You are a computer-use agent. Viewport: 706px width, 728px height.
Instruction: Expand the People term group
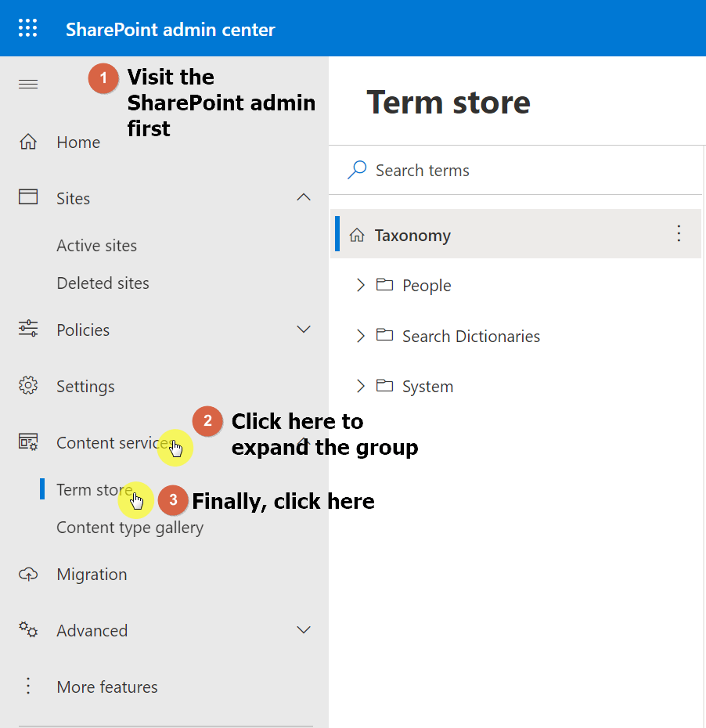[x=360, y=285]
